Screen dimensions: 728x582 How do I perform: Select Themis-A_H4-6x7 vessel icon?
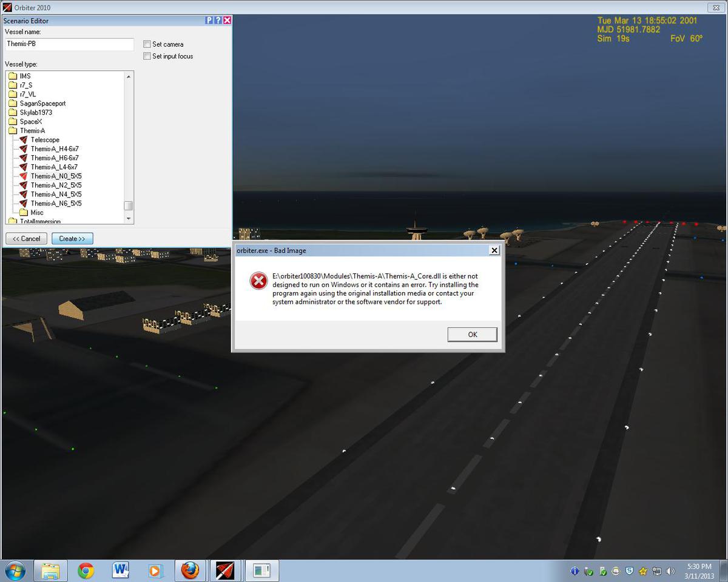click(x=24, y=149)
